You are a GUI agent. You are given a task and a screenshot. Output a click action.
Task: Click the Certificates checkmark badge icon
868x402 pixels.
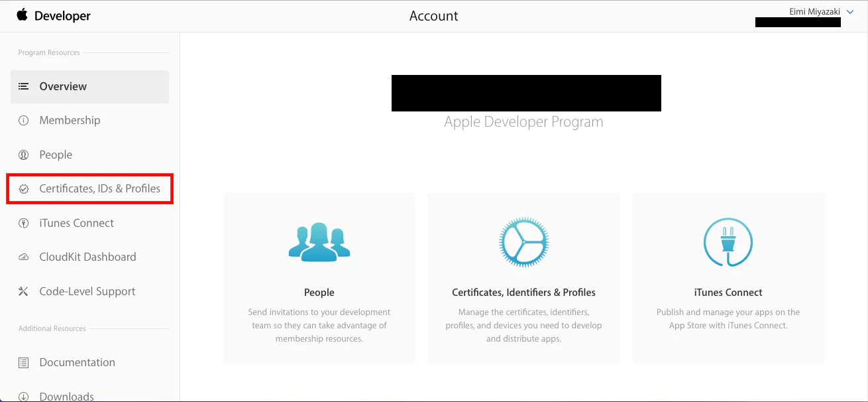pos(23,189)
